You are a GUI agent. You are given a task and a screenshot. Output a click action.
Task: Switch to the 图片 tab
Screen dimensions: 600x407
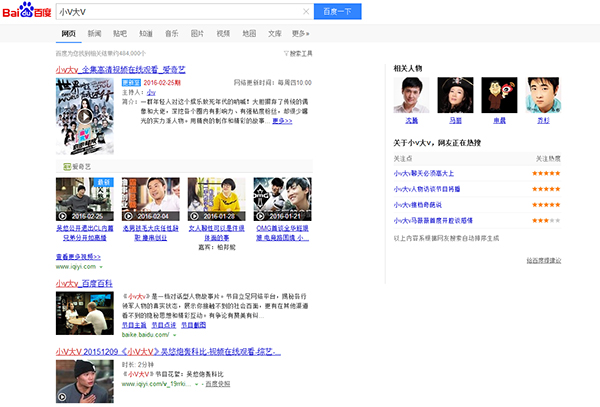click(x=197, y=33)
